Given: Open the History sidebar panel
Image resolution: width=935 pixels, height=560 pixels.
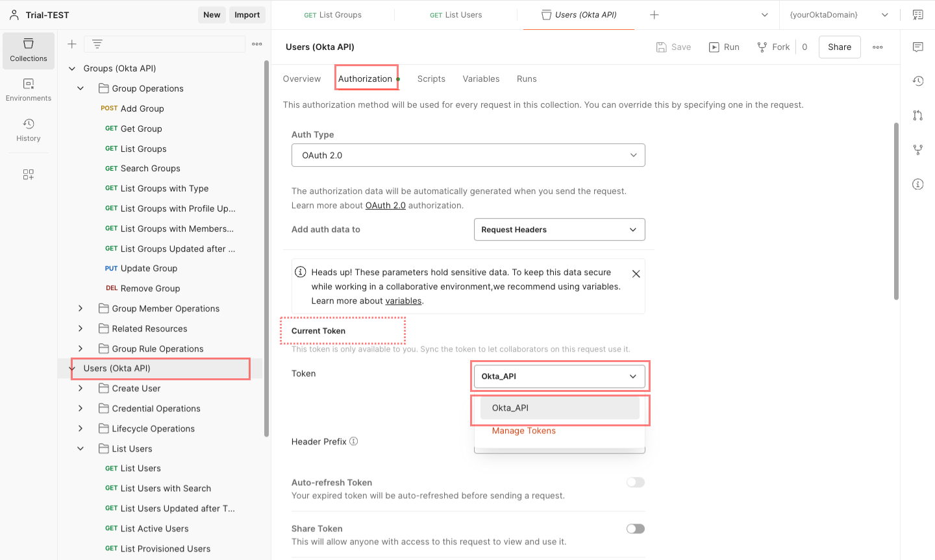Looking at the screenshot, I should click(29, 130).
